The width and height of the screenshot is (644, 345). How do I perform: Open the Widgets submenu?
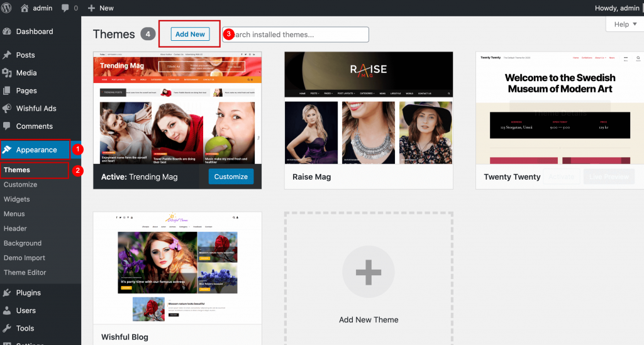[x=17, y=199]
